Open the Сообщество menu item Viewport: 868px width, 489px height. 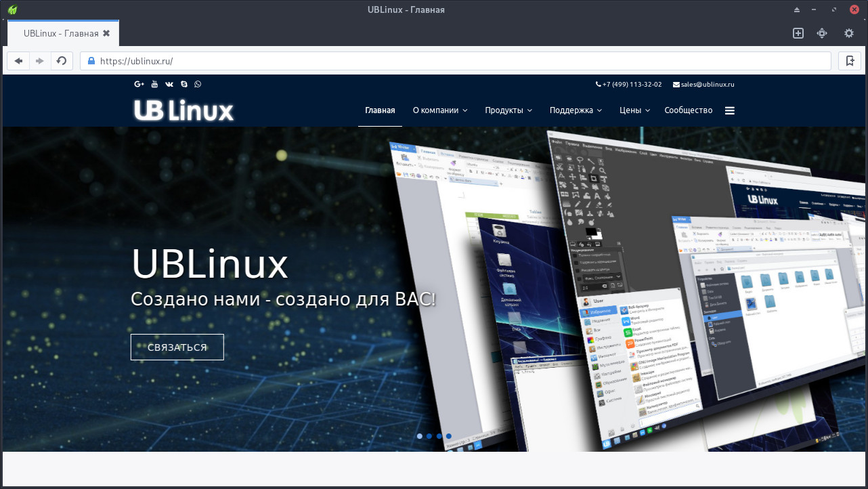coord(689,110)
